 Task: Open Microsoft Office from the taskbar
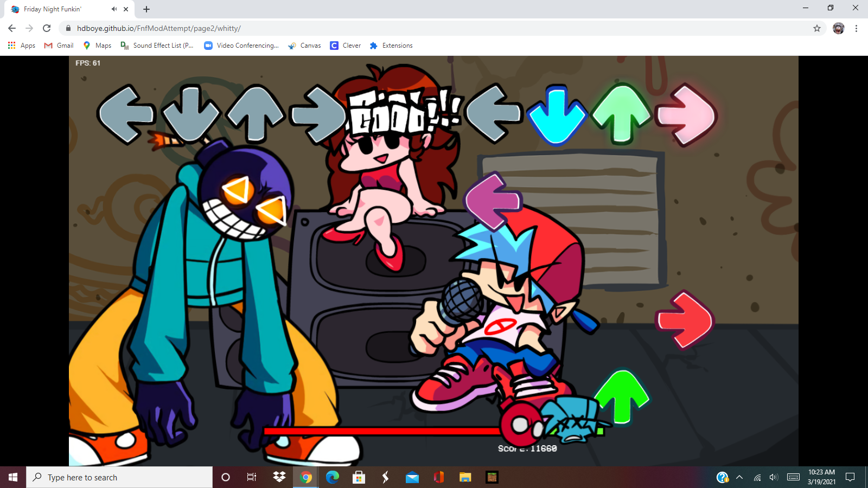[x=438, y=477]
